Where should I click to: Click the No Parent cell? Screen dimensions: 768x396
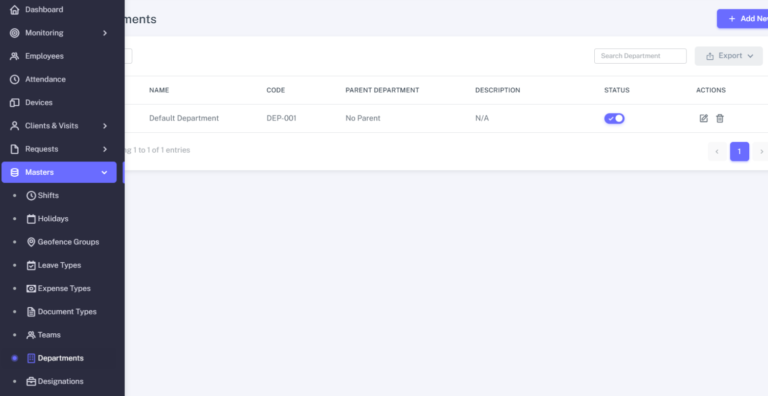coord(363,118)
